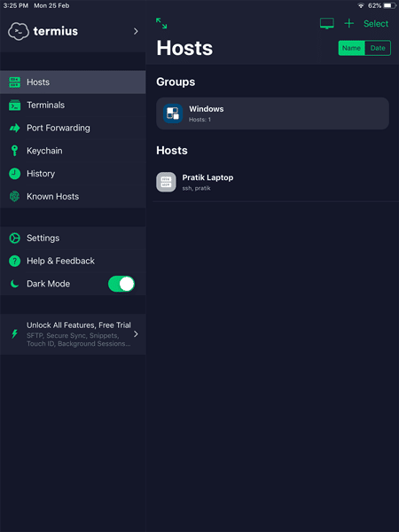This screenshot has height=532, width=399.
Task: Expand the free trial chevron arrow
Action: [x=136, y=334]
